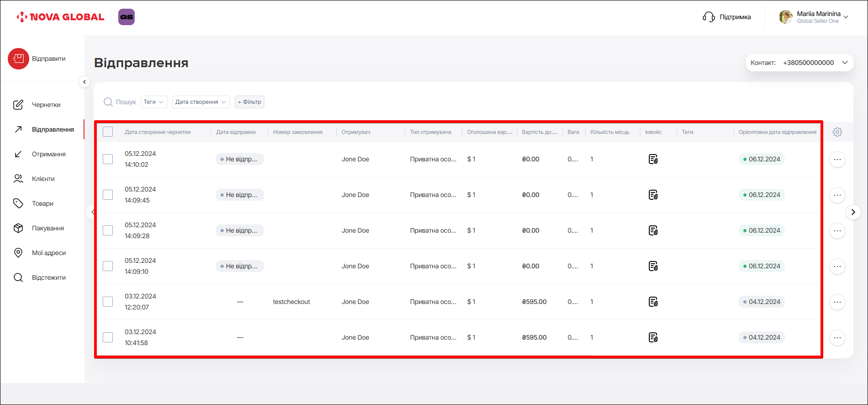Open Дата створення date dropdown

tap(201, 102)
